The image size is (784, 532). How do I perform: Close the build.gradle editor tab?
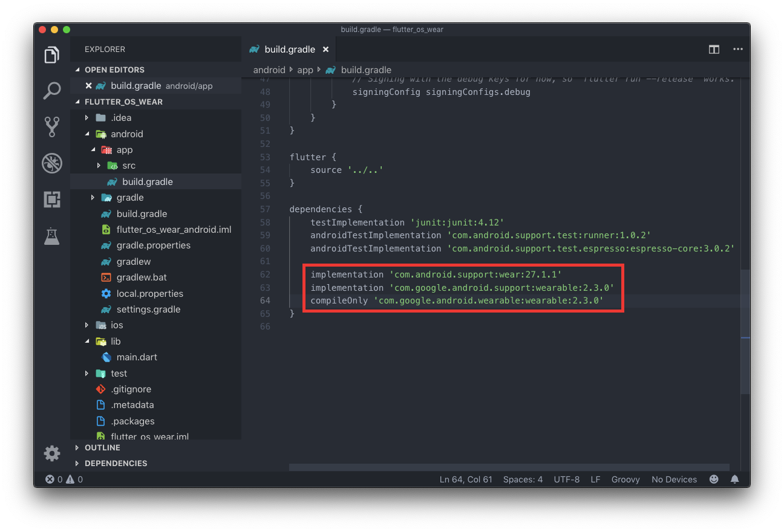[x=325, y=50]
